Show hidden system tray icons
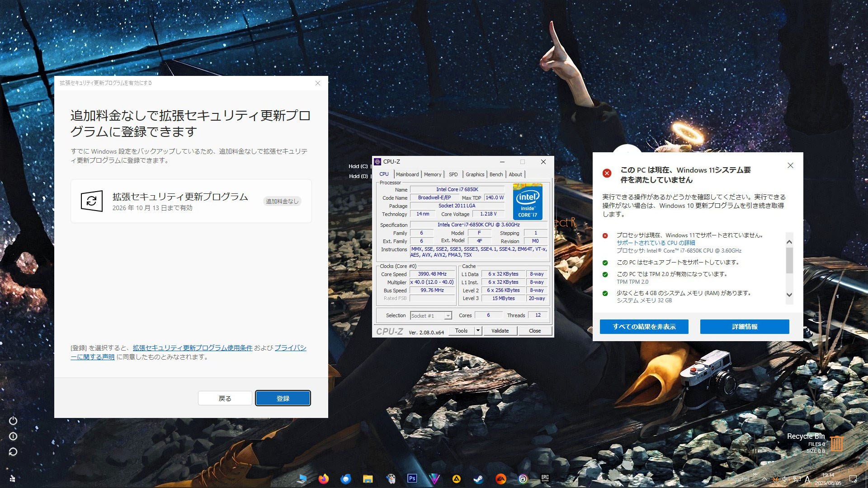This screenshot has width=868, height=488. (x=764, y=479)
